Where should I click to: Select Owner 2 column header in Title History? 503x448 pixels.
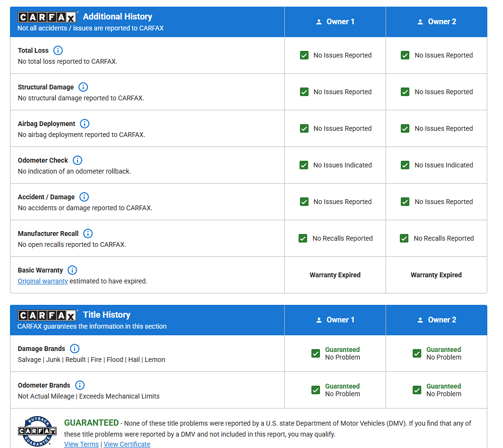[x=436, y=320]
